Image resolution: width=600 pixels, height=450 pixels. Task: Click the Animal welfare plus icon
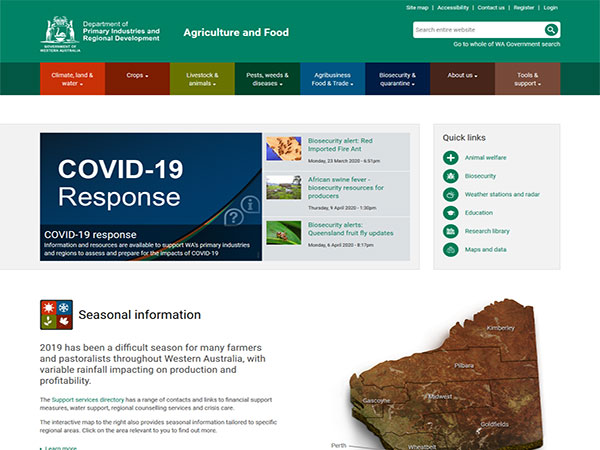point(450,158)
